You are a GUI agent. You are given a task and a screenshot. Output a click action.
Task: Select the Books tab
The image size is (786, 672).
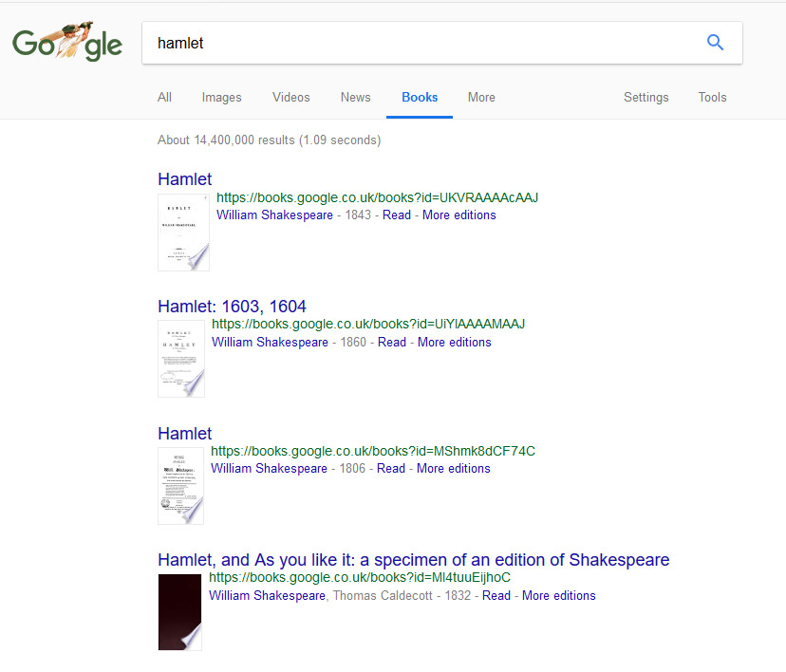coord(420,97)
